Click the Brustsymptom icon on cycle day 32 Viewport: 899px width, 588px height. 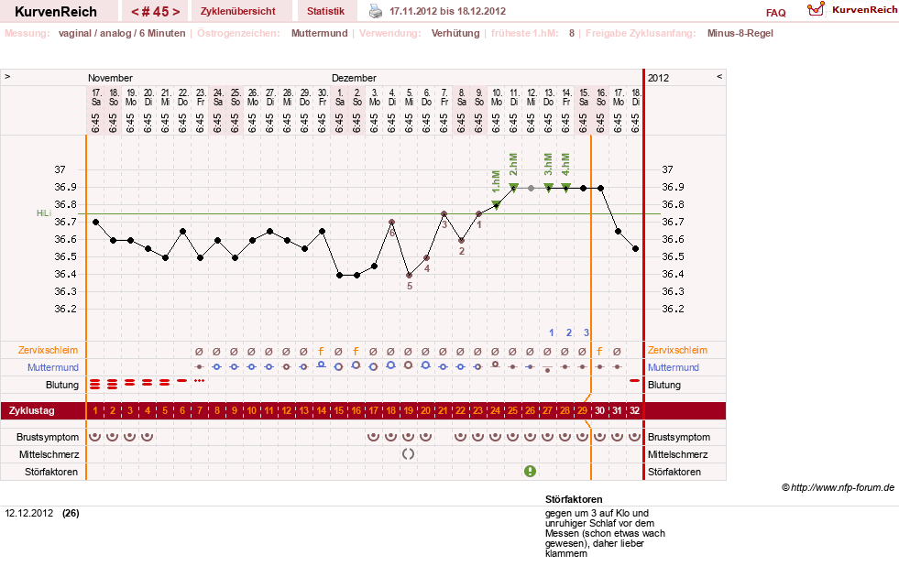(635, 437)
